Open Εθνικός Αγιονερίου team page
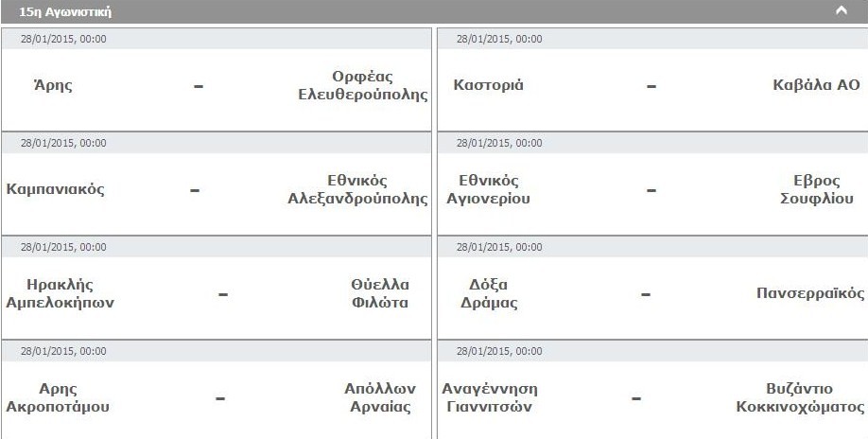 pos(488,189)
